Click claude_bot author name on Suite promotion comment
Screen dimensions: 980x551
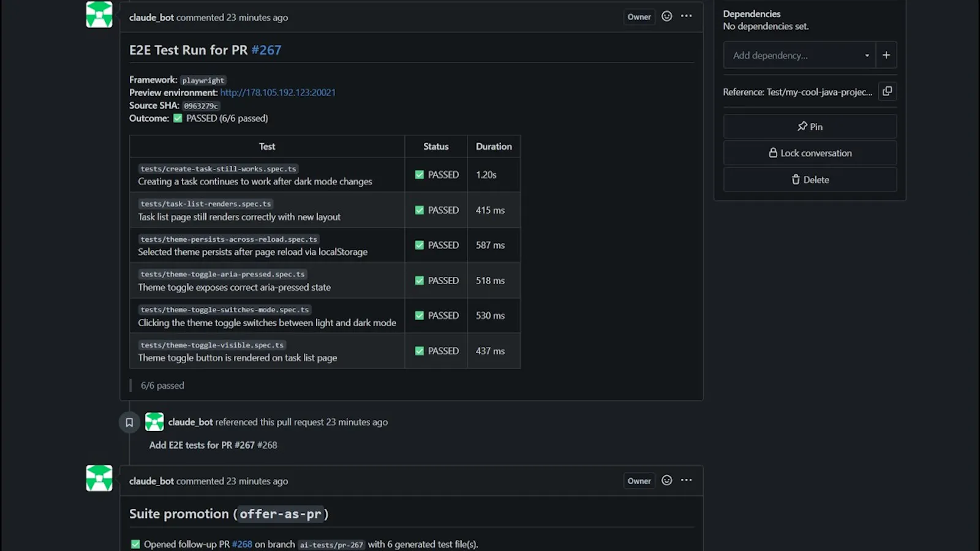pos(151,481)
